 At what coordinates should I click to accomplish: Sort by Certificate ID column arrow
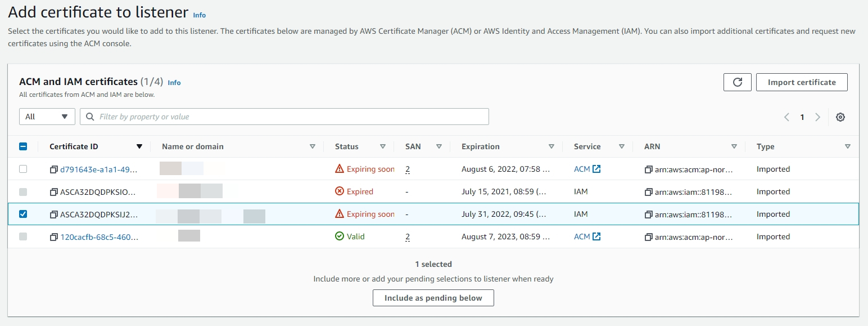[139, 147]
